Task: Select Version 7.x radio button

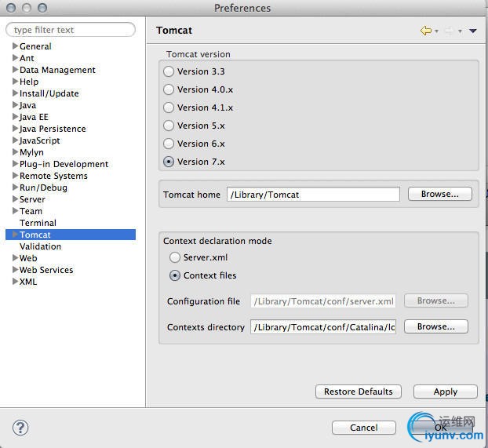Action: click(169, 162)
